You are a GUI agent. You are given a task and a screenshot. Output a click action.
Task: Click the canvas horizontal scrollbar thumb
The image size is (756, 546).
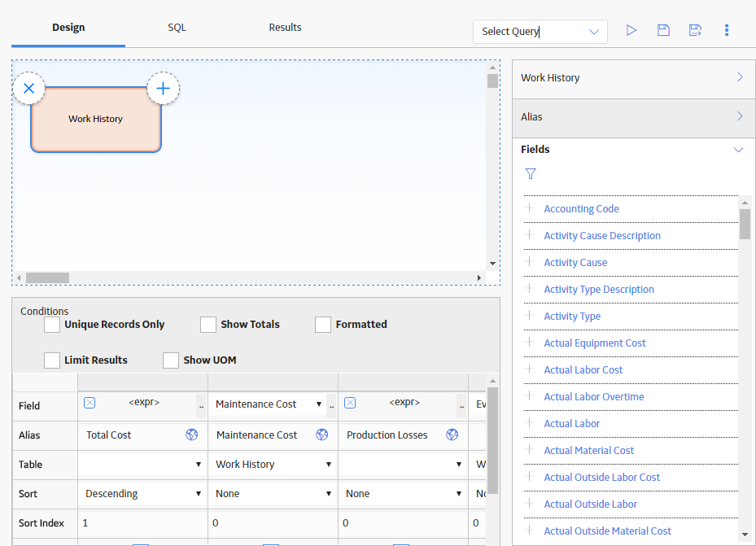point(47,278)
